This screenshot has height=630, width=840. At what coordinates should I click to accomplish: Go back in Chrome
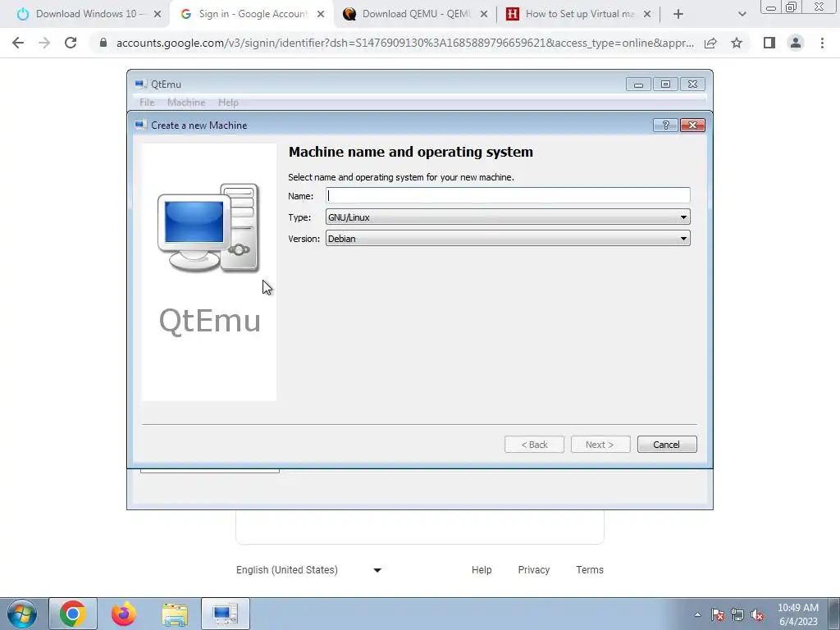tap(18, 43)
